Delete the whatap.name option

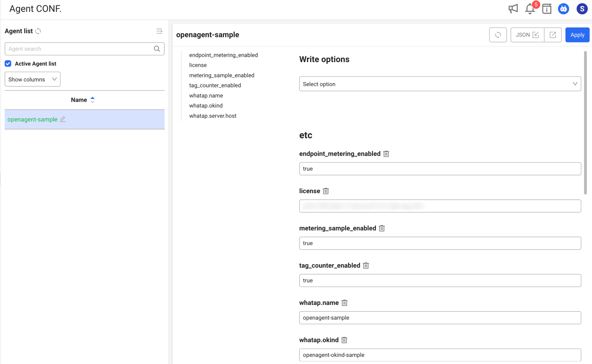click(344, 303)
